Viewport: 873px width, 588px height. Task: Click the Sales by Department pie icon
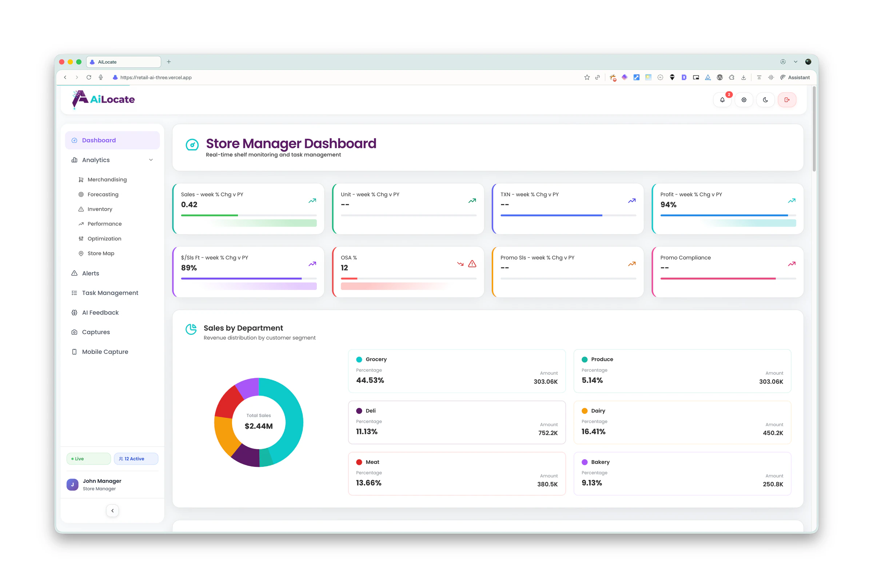pos(191,329)
